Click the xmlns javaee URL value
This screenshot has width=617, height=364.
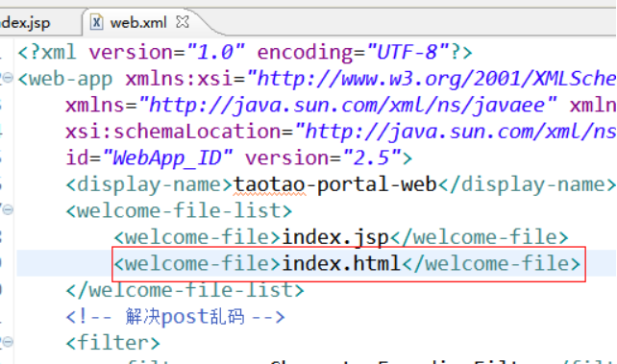coord(348,106)
